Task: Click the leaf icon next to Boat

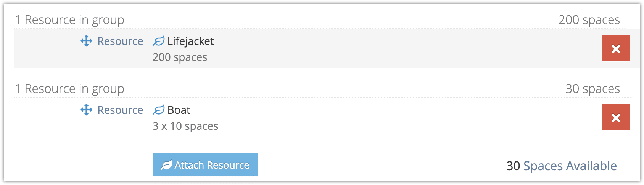Action: [x=159, y=110]
